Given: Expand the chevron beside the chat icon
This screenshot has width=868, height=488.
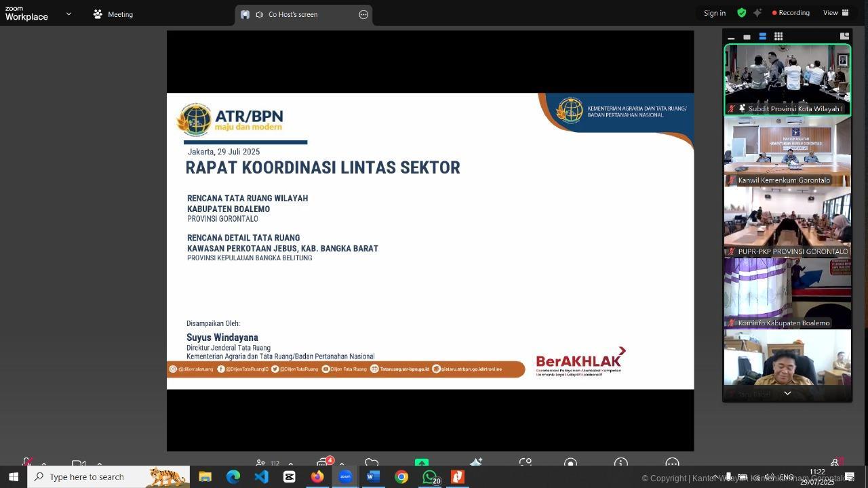Looking at the screenshot, I should tap(342, 464).
